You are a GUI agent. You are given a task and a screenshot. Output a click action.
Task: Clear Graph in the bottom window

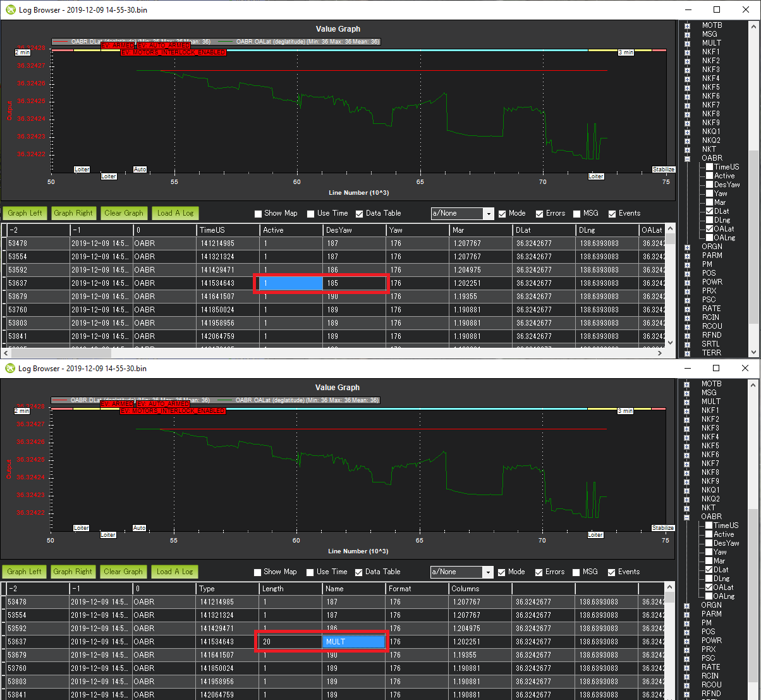[123, 572]
